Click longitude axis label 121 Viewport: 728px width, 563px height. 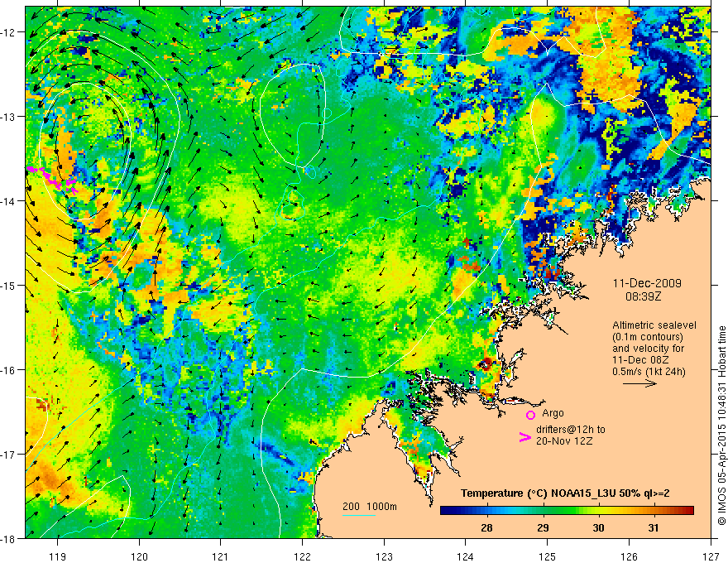[x=221, y=556]
